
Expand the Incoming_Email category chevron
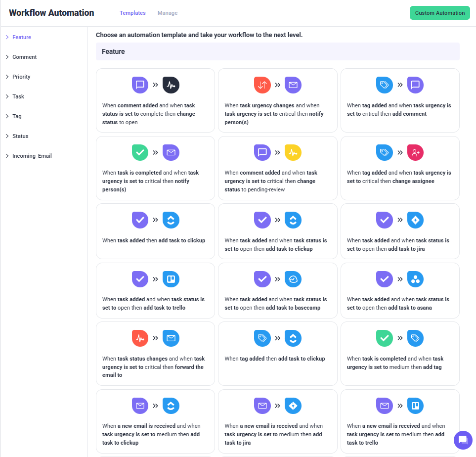[7, 156]
